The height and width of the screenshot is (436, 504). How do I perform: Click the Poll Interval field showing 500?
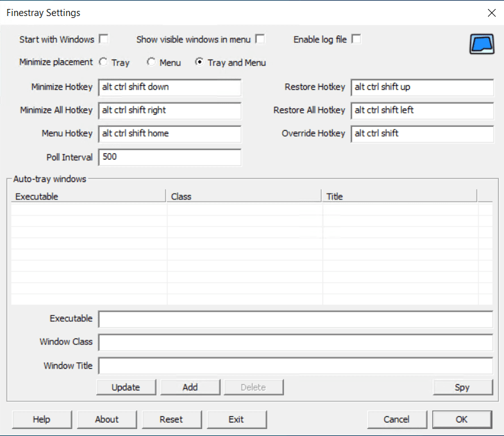(170, 157)
